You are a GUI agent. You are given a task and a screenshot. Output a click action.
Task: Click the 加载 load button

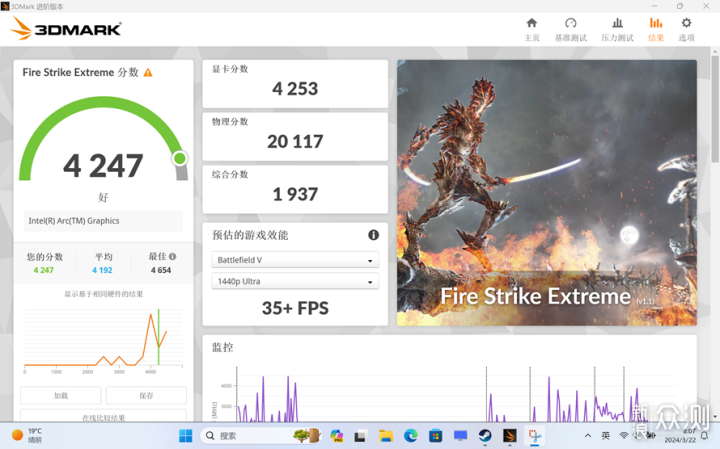61,395
